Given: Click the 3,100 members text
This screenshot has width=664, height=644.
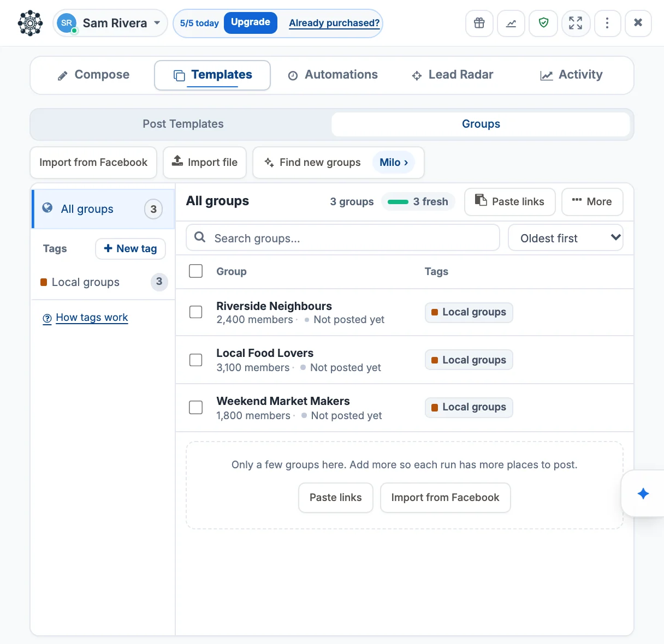Looking at the screenshot, I should (x=253, y=367).
